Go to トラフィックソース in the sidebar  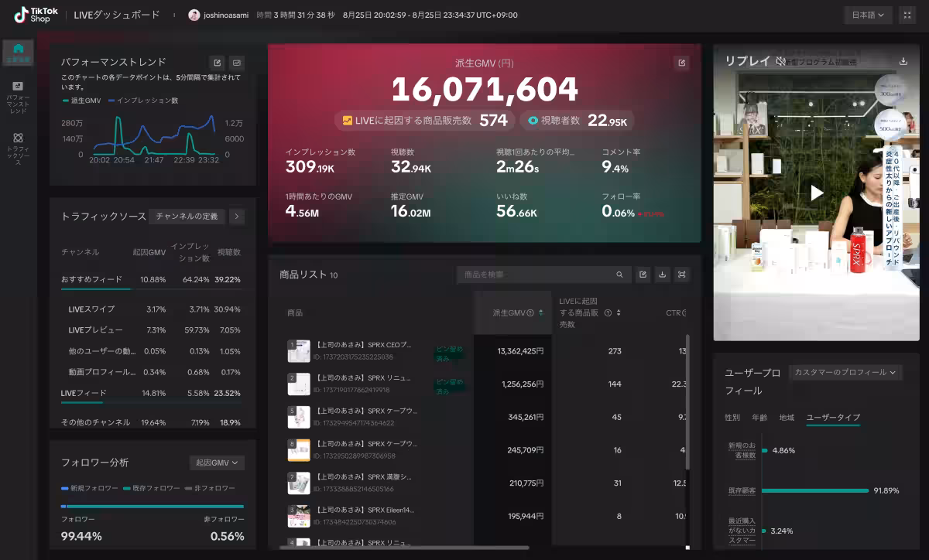[18, 149]
